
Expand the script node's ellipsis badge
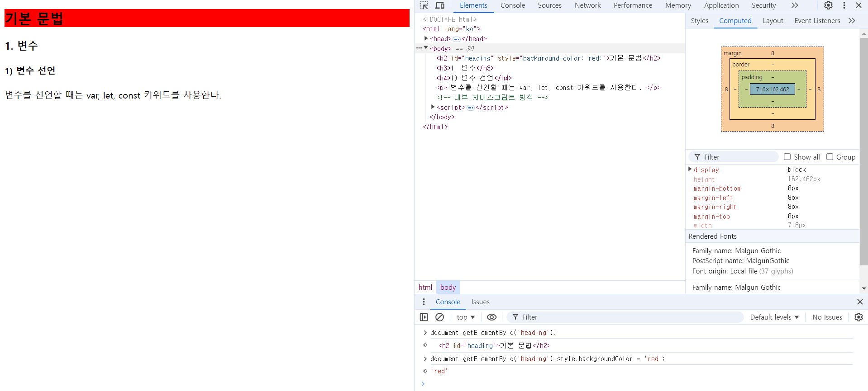tap(471, 108)
